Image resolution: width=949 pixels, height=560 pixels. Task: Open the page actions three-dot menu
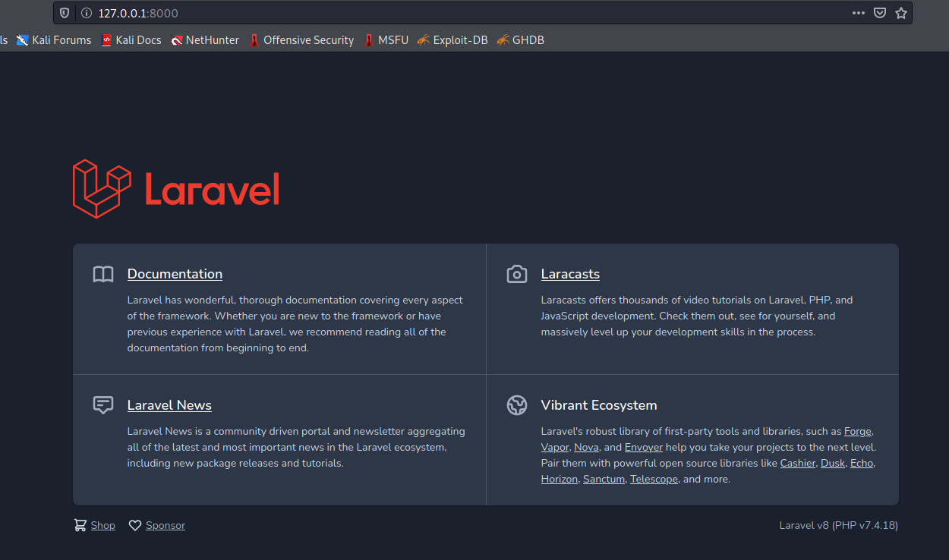click(x=859, y=13)
